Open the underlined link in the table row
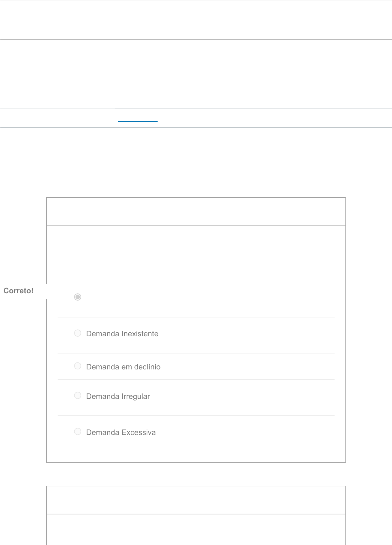This screenshot has height=545, width=392. click(138, 119)
